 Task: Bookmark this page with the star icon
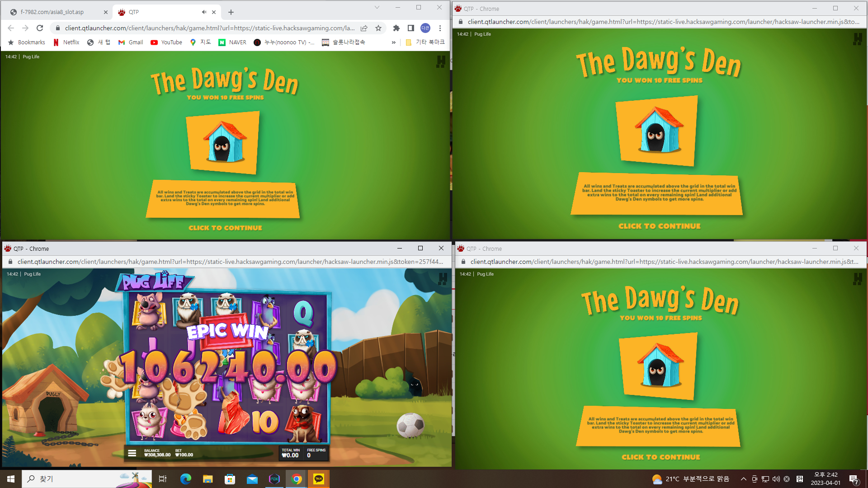[378, 28]
